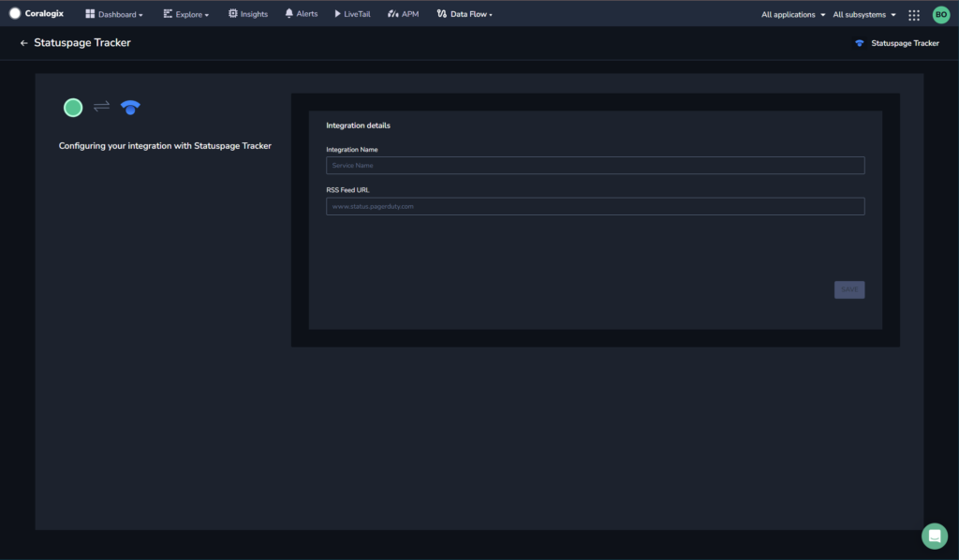959x560 pixels.
Task: Click the blue Statuspage icon in left panel
Action: (130, 108)
